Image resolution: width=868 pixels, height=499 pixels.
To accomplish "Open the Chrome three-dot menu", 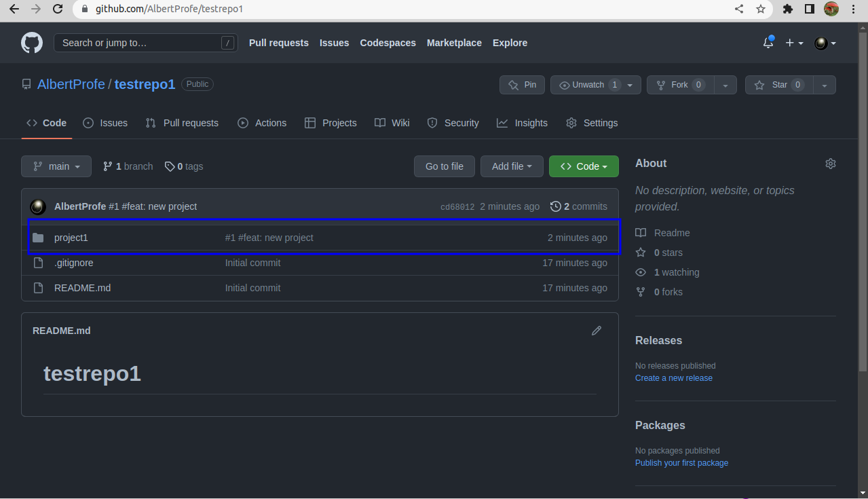I will [853, 9].
